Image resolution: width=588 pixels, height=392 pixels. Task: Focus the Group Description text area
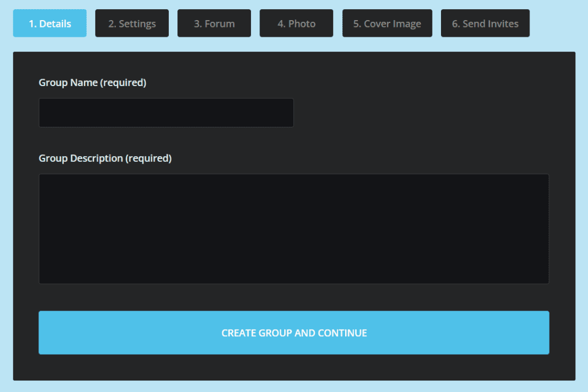(x=293, y=228)
